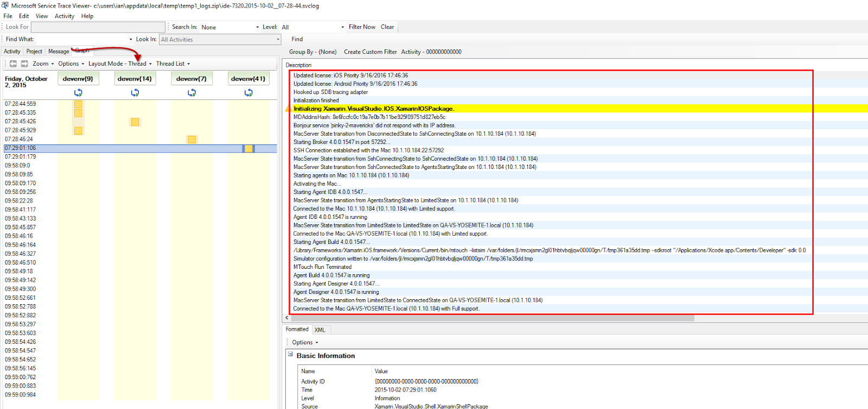Switch to the XML tab
The width and height of the screenshot is (868, 409).
coord(320,330)
